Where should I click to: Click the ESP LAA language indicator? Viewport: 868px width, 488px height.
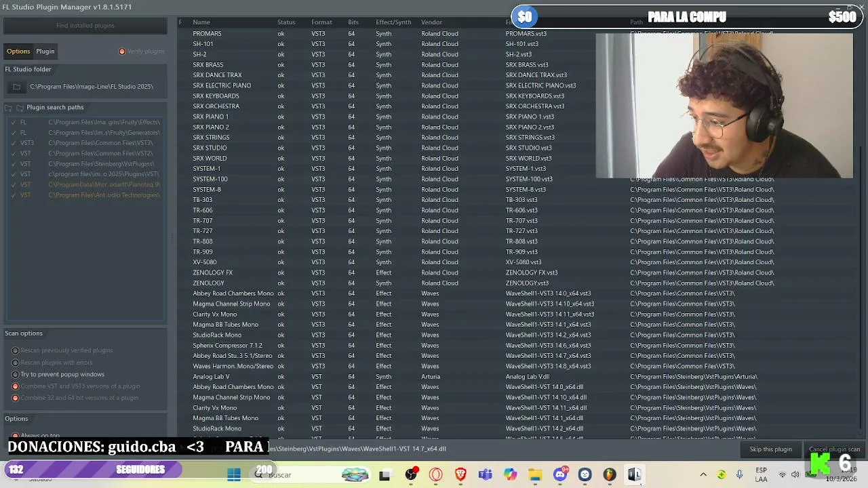pyautogui.click(x=761, y=474)
